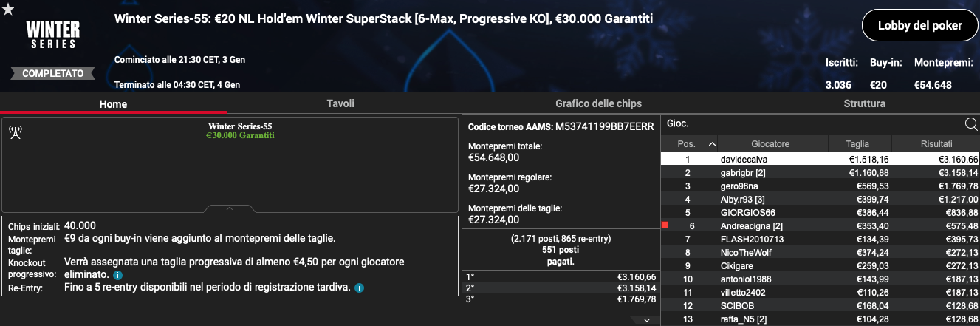
Task: Click the Winter Series logo
Action: [x=52, y=35]
